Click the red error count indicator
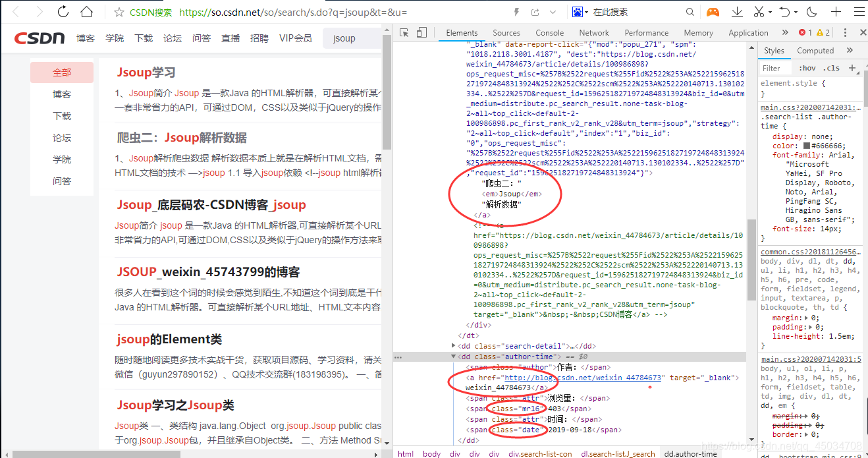The image size is (868, 458). pos(805,32)
